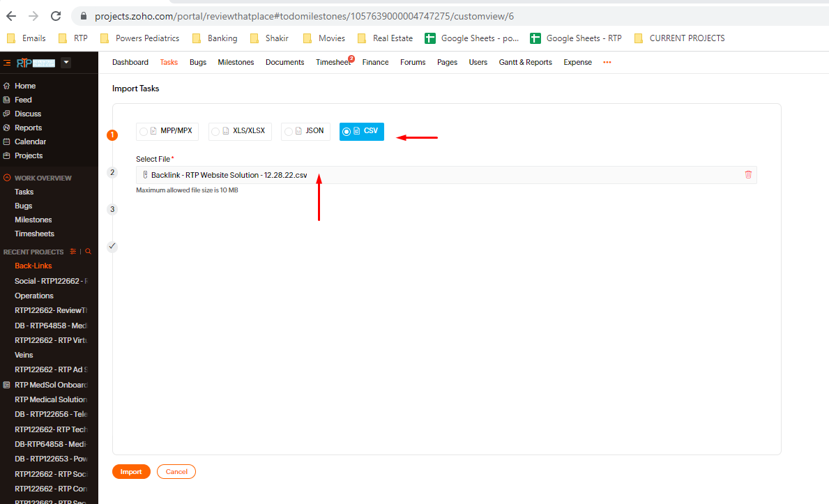The width and height of the screenshot is (829, 504).
Task: Open the Movies bookmark folder
Action: coord(324,38)
